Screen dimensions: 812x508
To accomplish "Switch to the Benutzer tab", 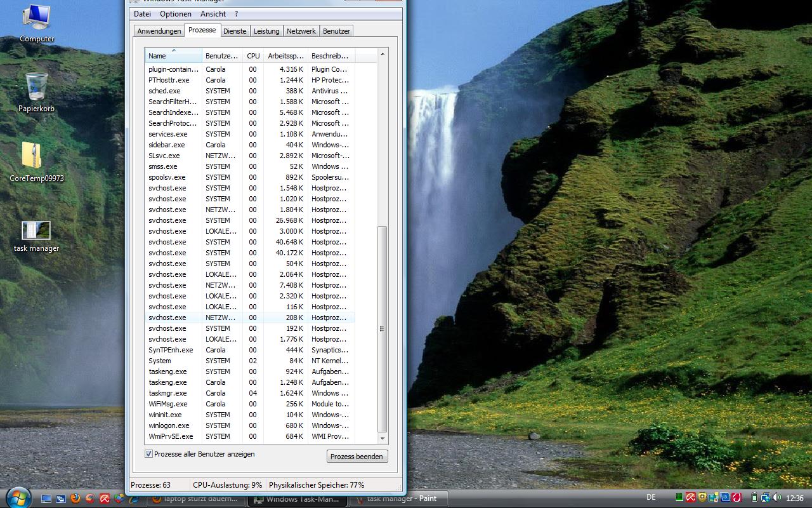I will point(336,31).
